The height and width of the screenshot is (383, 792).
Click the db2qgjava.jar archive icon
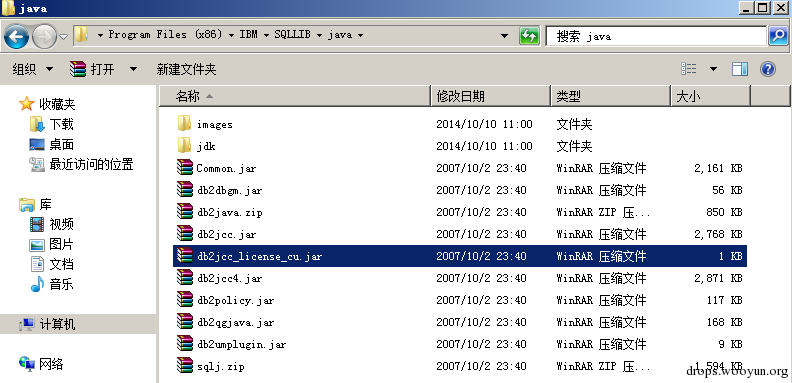185,322
